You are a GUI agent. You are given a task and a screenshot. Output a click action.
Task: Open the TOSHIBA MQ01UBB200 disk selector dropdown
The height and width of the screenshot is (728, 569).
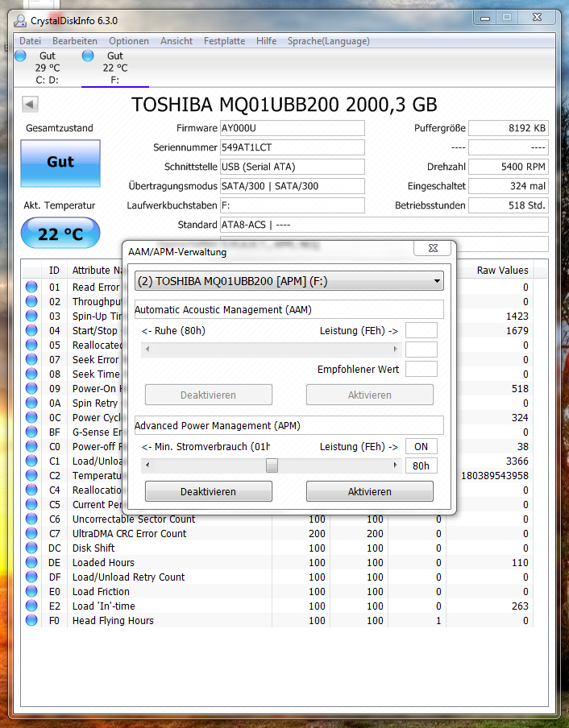(x=289, y=281)
